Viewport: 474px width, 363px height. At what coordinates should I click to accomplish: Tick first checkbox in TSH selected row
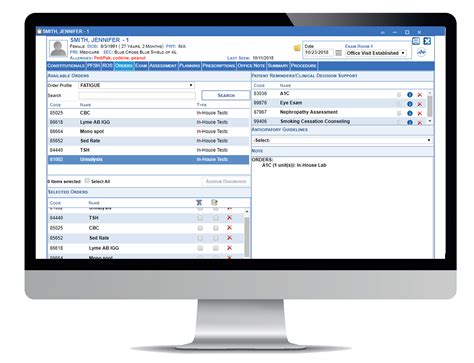point(200,218)
